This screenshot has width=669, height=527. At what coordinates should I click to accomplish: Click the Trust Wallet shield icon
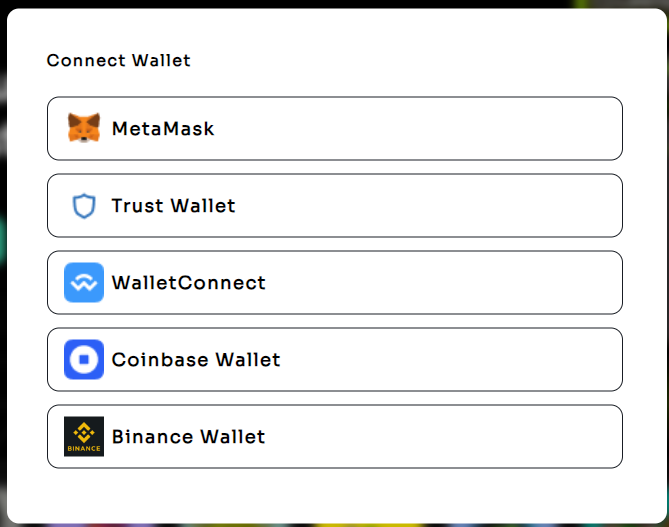click(84, 206)
